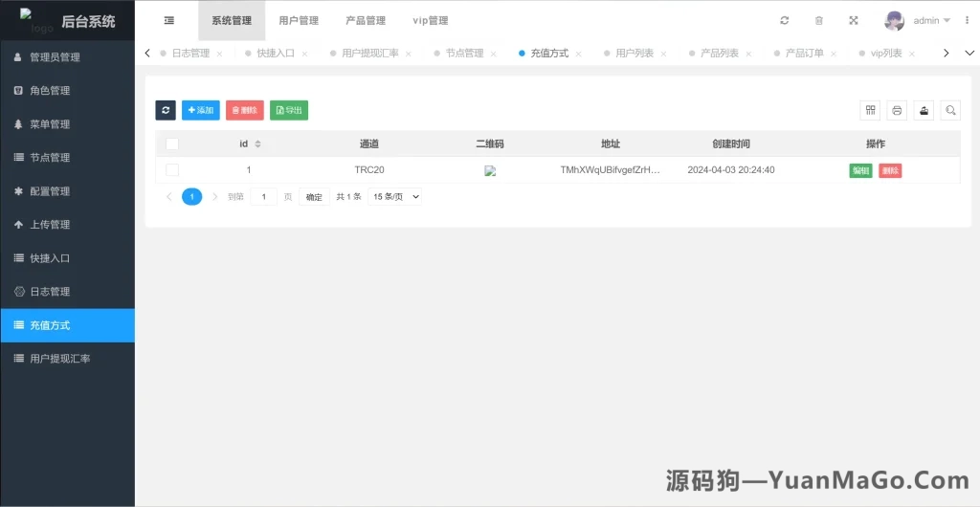Close the 日志管理 tab
Image resolution: width=980 pixels, height=507 pixels.
[219, 54]
